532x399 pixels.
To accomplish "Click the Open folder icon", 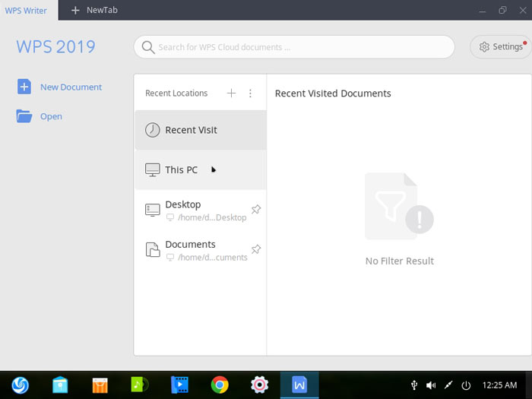I will pyautogui.click(x=24, y=116).
